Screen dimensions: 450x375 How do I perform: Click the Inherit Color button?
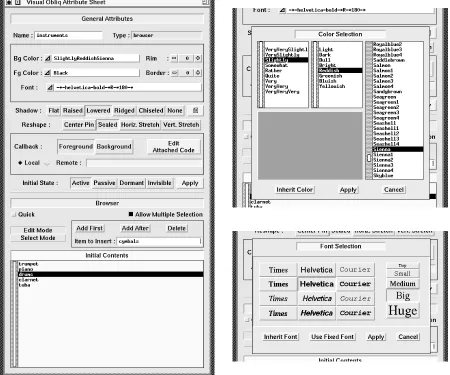pyautogui.click(x=294, y=190)
